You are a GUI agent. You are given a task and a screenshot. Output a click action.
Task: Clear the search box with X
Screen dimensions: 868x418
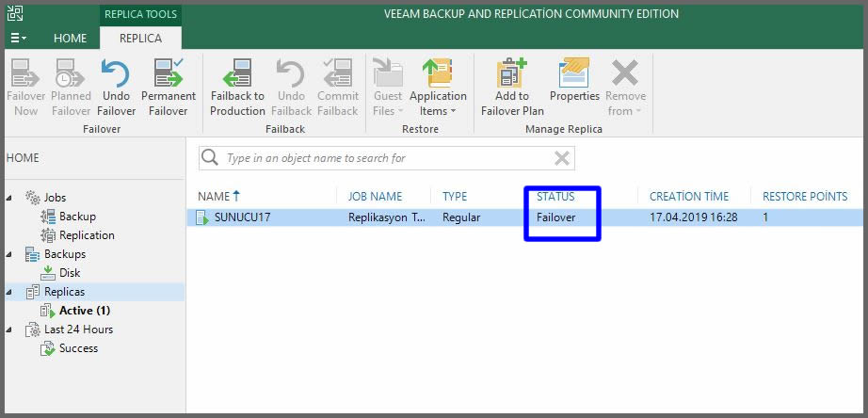pos(562,158)
